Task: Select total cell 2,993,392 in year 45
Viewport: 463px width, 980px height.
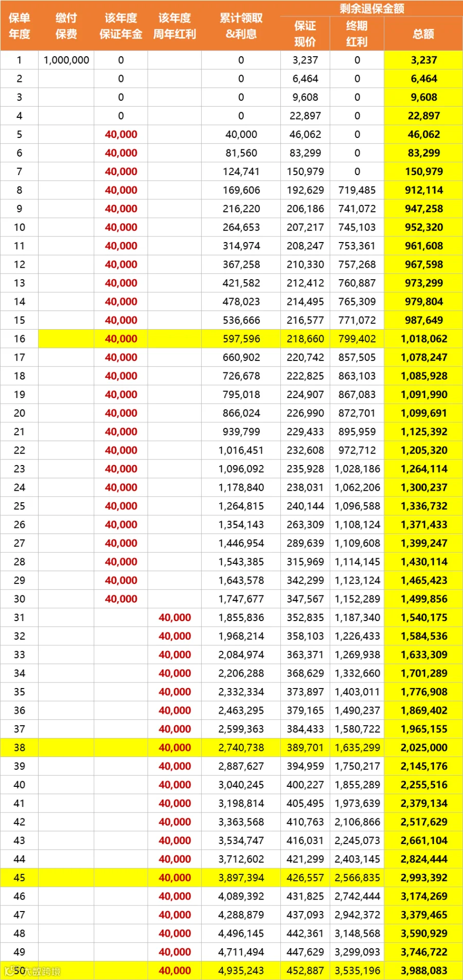Action: pyautogui.click(x=423, y=878)
